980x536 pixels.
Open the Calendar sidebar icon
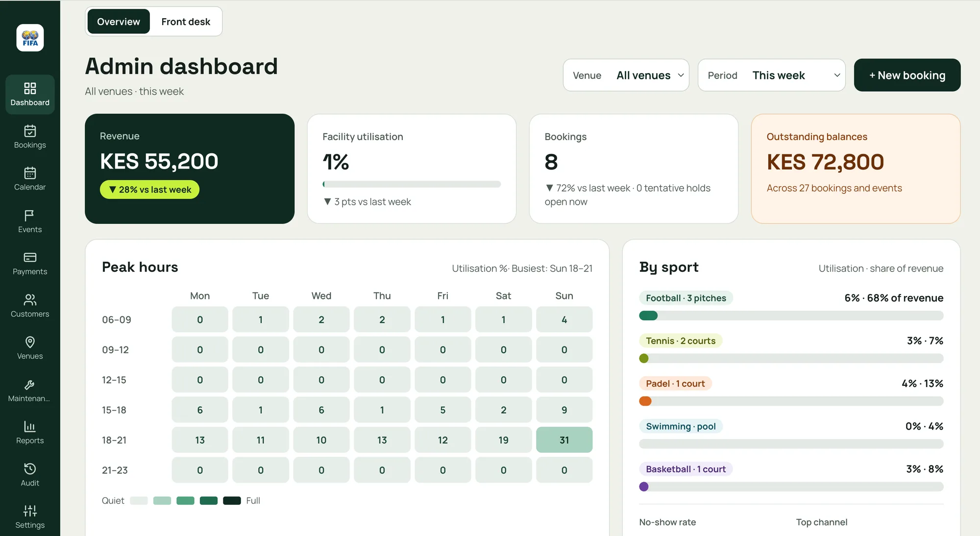point(30,173)
